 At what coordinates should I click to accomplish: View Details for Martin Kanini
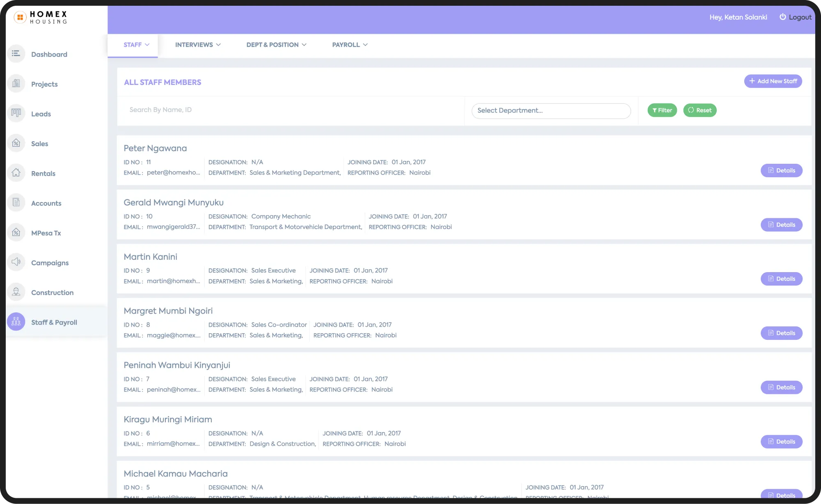coord(782,279)
